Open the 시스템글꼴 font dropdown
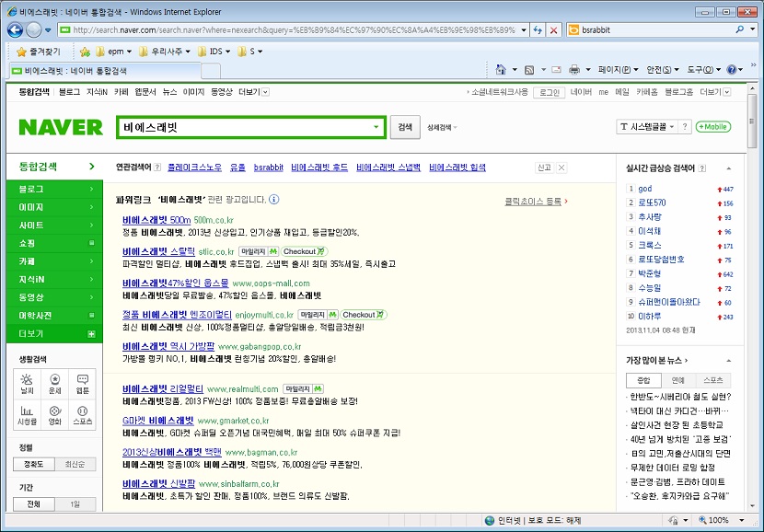 click(646, 127)
